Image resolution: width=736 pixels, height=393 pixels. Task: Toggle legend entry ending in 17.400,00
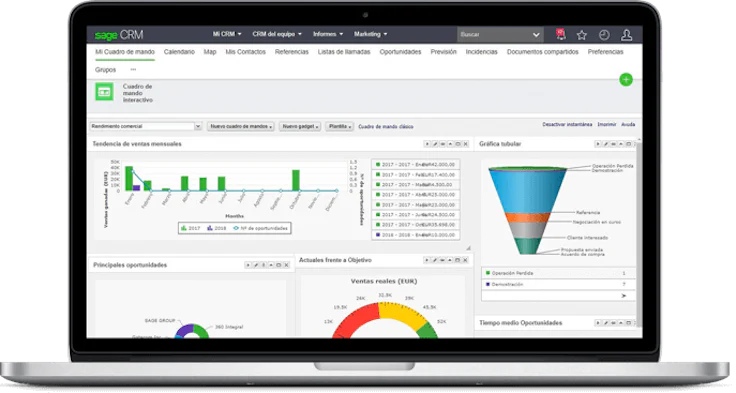click(415, 175)
